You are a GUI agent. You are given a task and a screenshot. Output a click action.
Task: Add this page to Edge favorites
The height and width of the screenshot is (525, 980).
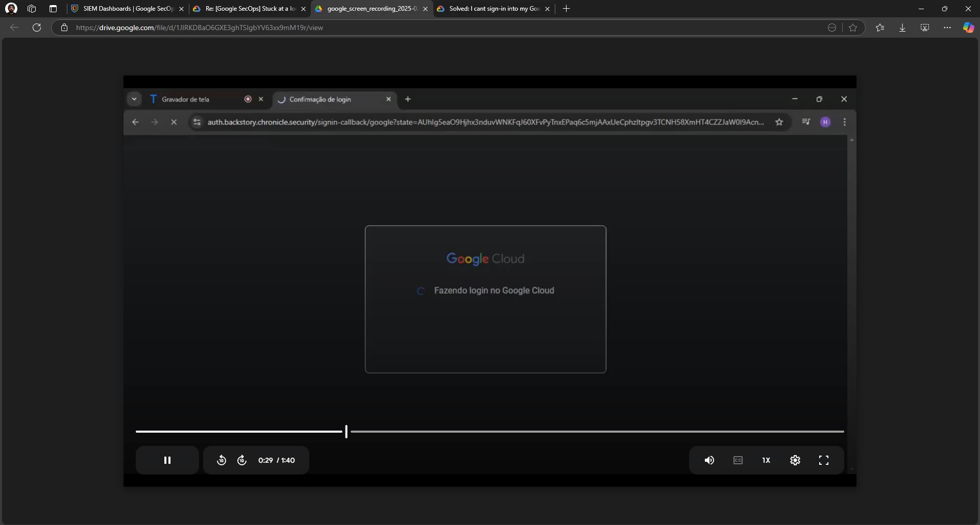click(x=853, y=28)
